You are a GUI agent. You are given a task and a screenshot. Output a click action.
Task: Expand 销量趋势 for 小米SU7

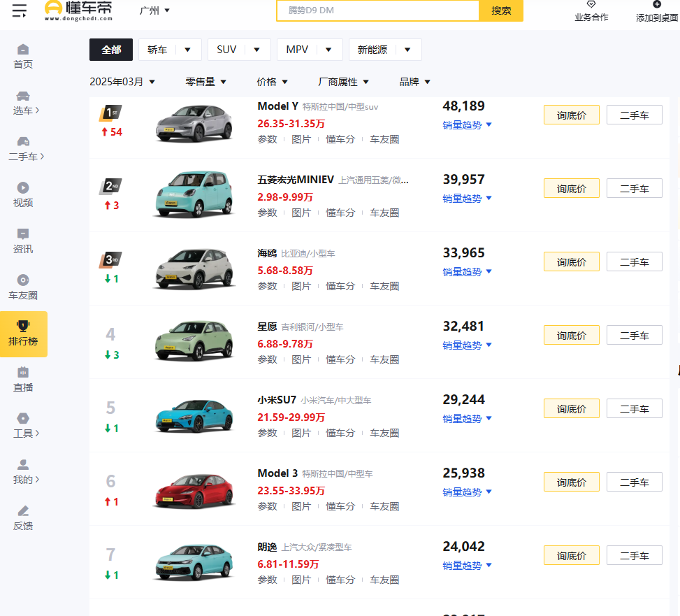(467, 419)
